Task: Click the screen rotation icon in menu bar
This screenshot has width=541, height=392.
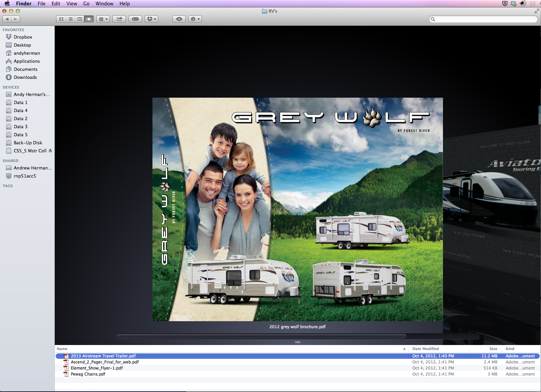Action: (x=523, y=4)
